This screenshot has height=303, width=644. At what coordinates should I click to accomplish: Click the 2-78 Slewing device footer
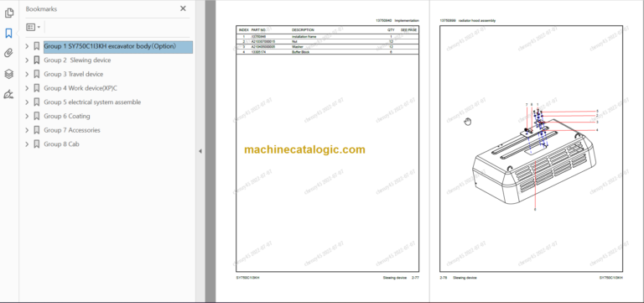(458, 278)
